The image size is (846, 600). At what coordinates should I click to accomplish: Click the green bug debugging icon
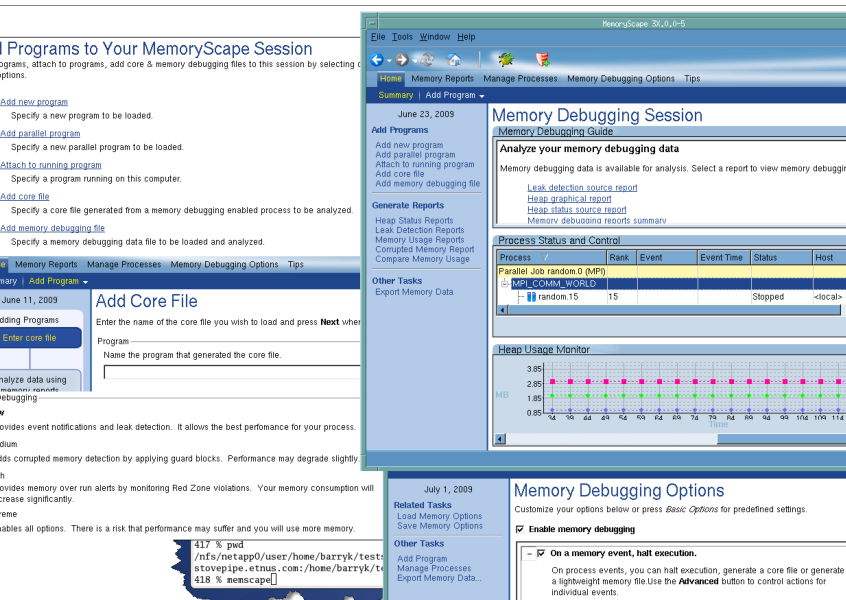[506, 60]
